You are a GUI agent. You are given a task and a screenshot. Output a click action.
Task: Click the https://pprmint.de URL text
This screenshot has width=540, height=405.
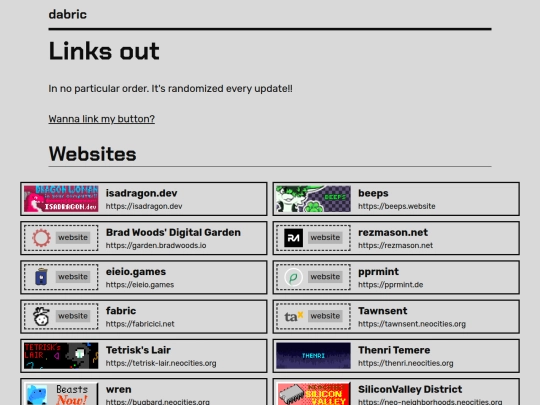[391, 285]
